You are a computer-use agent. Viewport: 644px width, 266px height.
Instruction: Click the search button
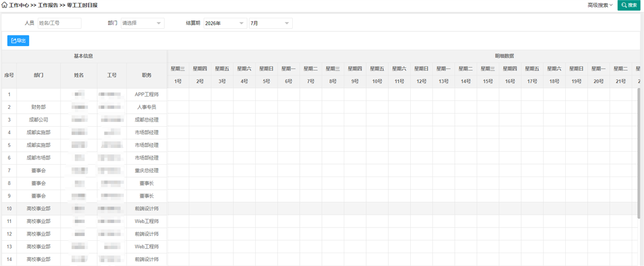629,5
